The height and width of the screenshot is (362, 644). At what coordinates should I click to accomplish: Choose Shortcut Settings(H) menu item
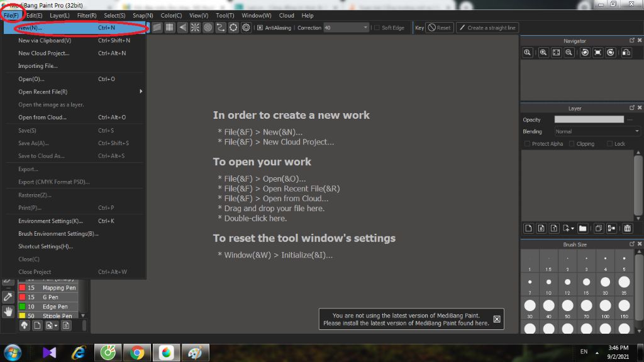tap(75, 246)
